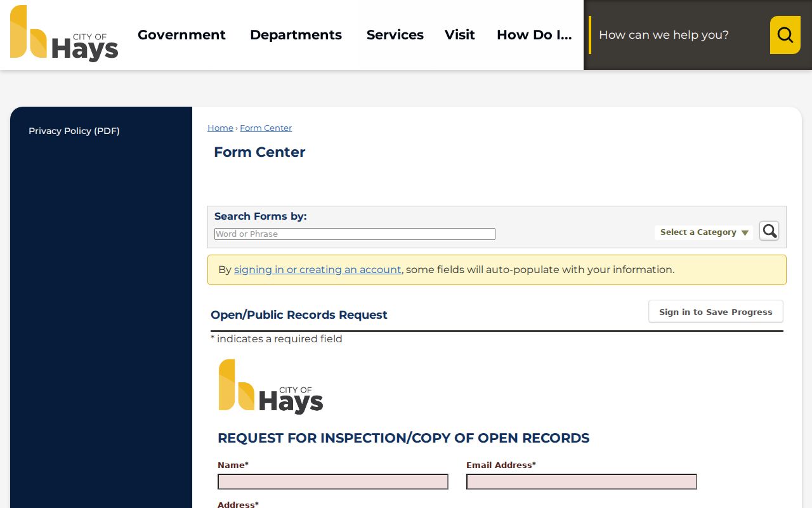Click the yellow site search magnifier button
The width and height of the screenshot is (812, 508).
coord(785,35)
